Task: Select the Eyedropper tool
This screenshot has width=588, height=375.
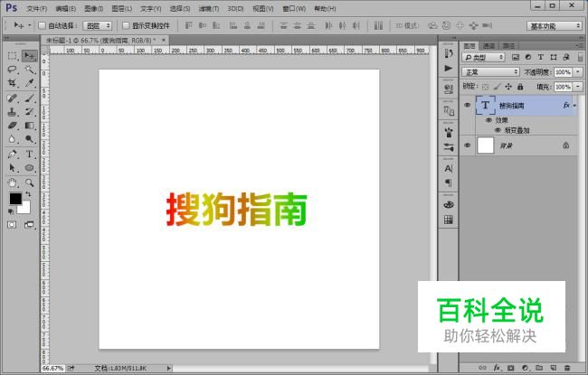Action: [x=29, y=83]
